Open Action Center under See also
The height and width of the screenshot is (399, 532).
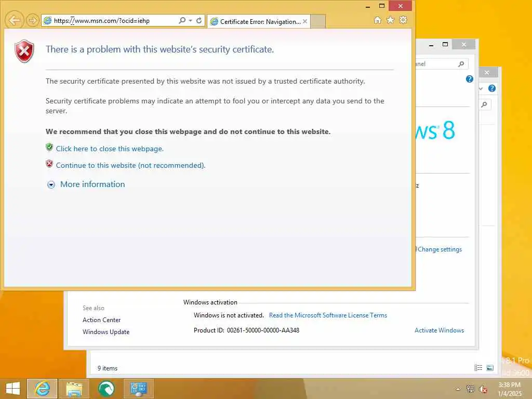tap(101, 320)
